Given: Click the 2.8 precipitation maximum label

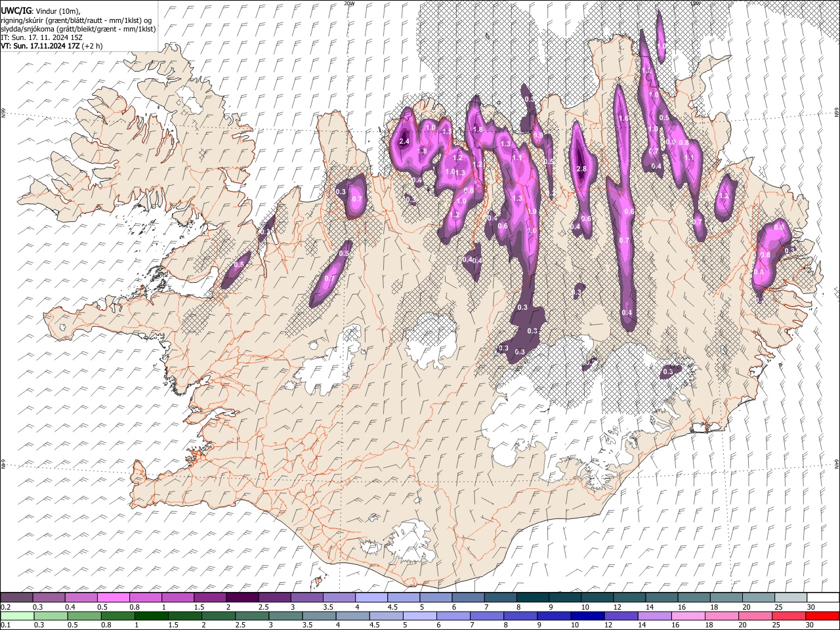Looking at the screenshot, I should pyautogui.click(x=581, y=169).
